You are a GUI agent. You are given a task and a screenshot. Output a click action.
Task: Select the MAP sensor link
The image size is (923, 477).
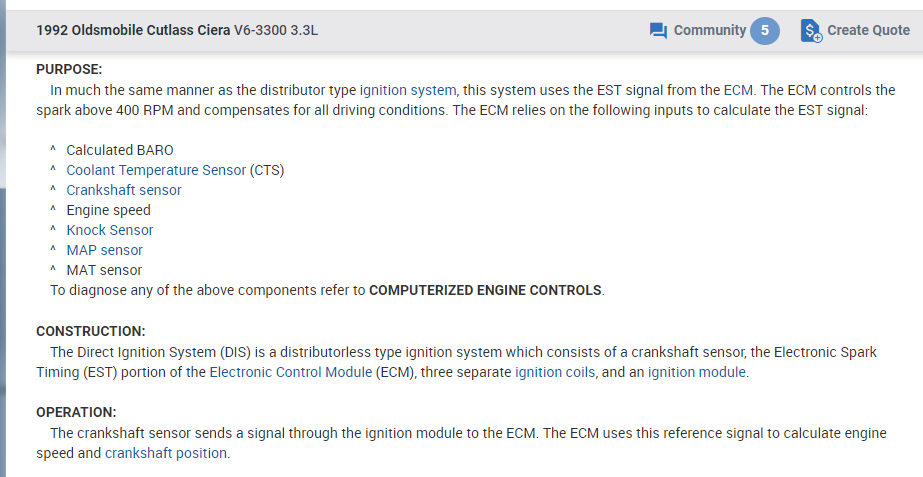[x=104, y=250]
